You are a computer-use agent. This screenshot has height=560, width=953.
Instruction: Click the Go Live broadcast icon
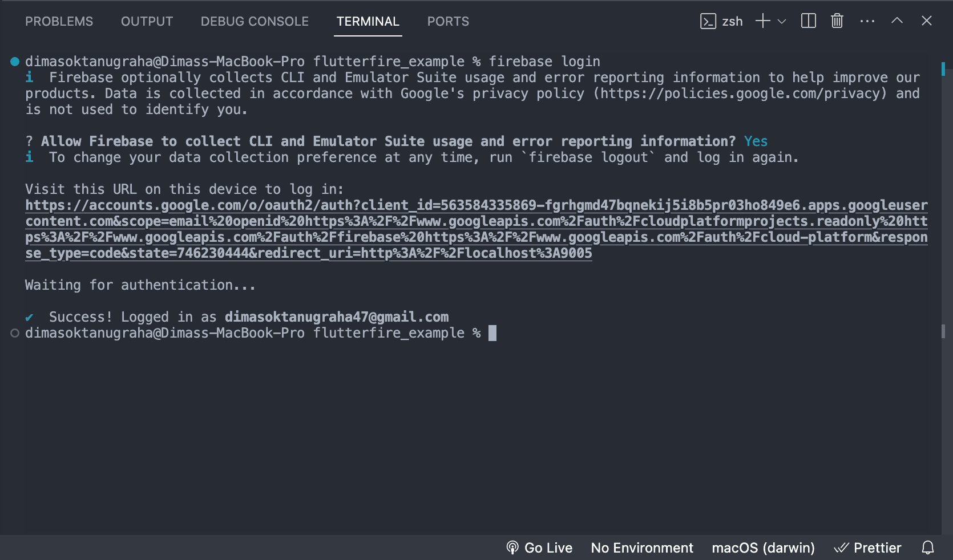(x=512, y=548)
